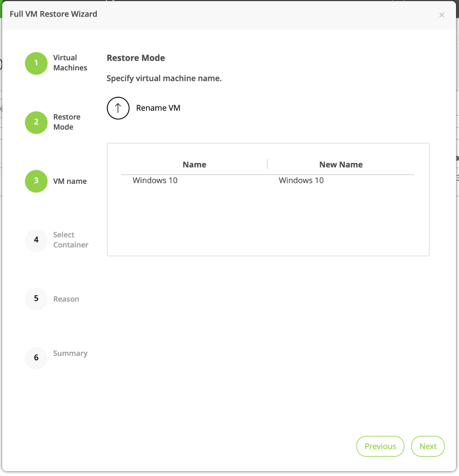Select Windows 10 in the New Name column
Image resolution: width=459 pixels, height=476 pixels.
coord(301,181)
